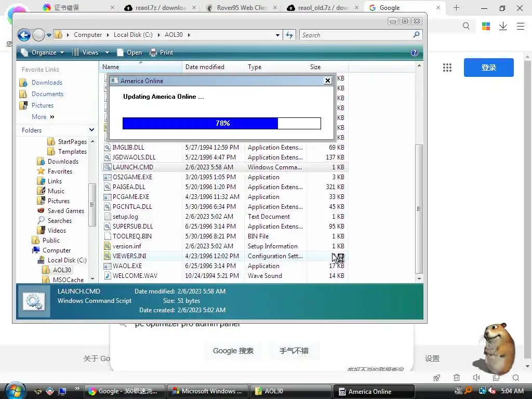
Task: Click Explorer's forward navigation arrow
Action: tap(38, 35)
